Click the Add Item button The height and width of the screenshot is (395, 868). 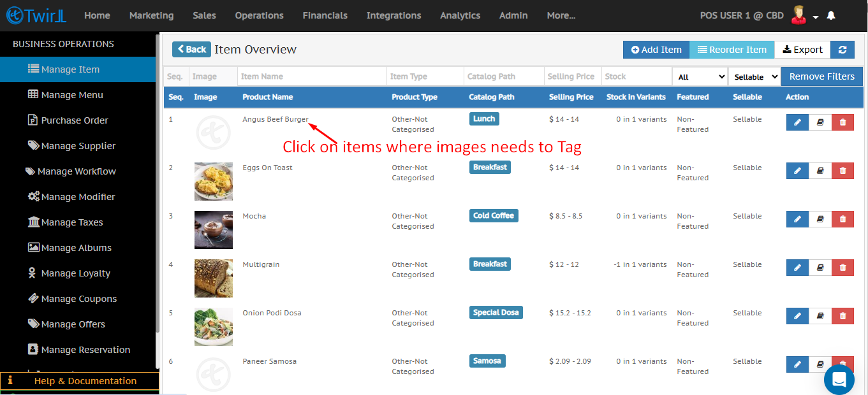[x=656, y=49]
